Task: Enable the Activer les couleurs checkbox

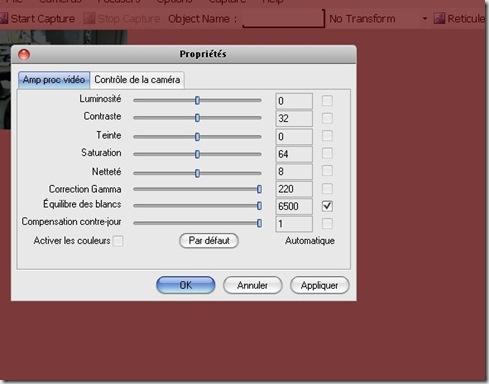Action: pyautogui.click(x=118, y=241)
